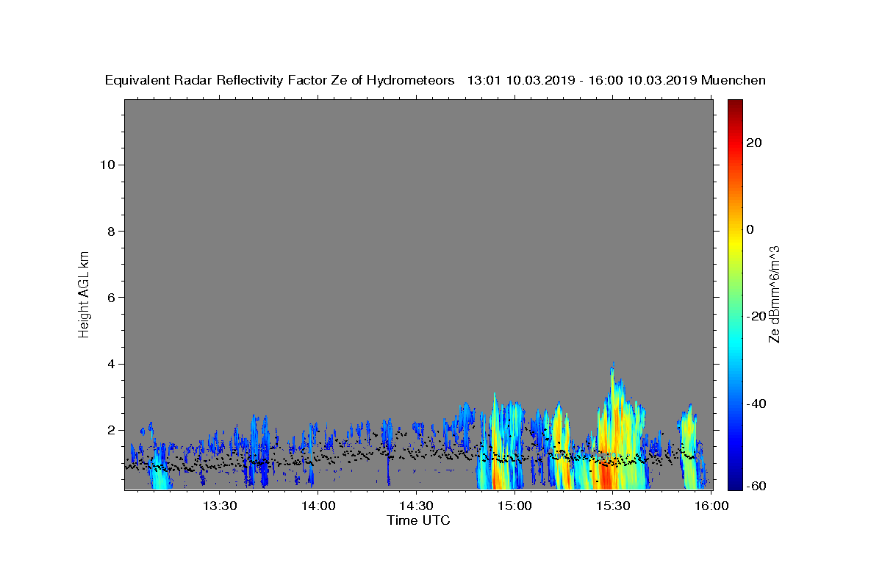Click the 15:00 time tick label
This screenshot has height=588, width=882.
click(514, 506)
